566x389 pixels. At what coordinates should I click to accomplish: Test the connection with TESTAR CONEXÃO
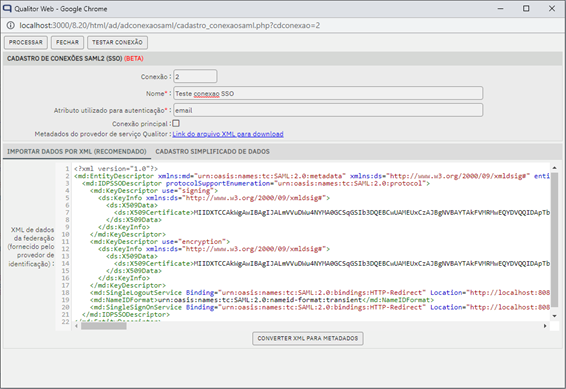point(117,43)
